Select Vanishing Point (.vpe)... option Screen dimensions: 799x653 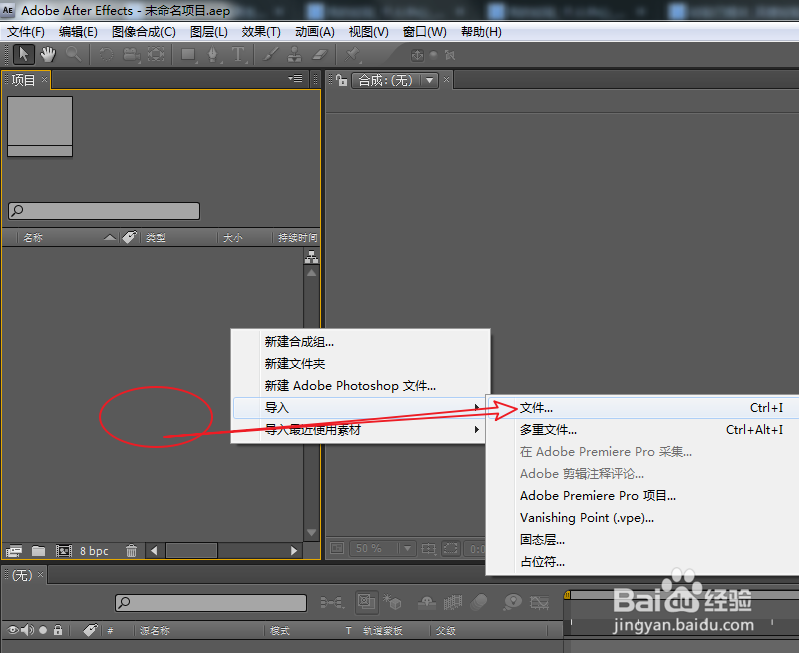tap(643, 517)
